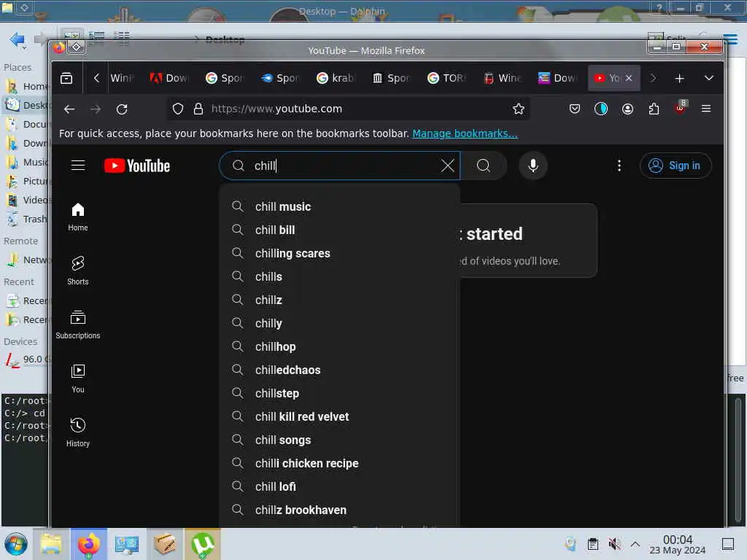Open the tray clipboard icon
Viewport: 747px width, 560px height.
[592, 544]
